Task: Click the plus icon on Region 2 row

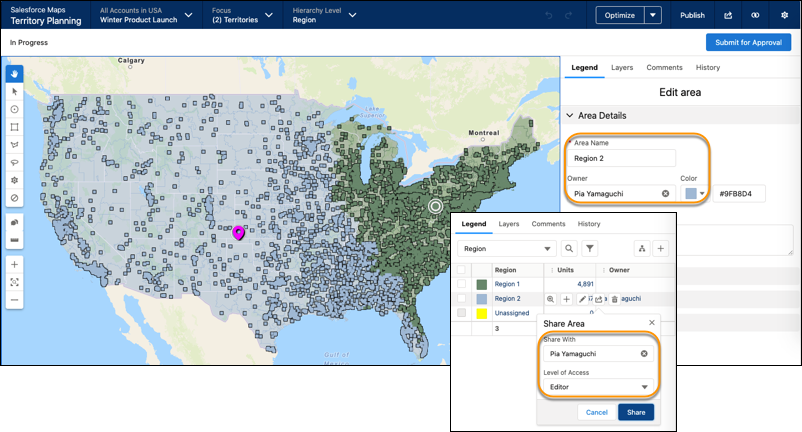Action: [566, 299]
